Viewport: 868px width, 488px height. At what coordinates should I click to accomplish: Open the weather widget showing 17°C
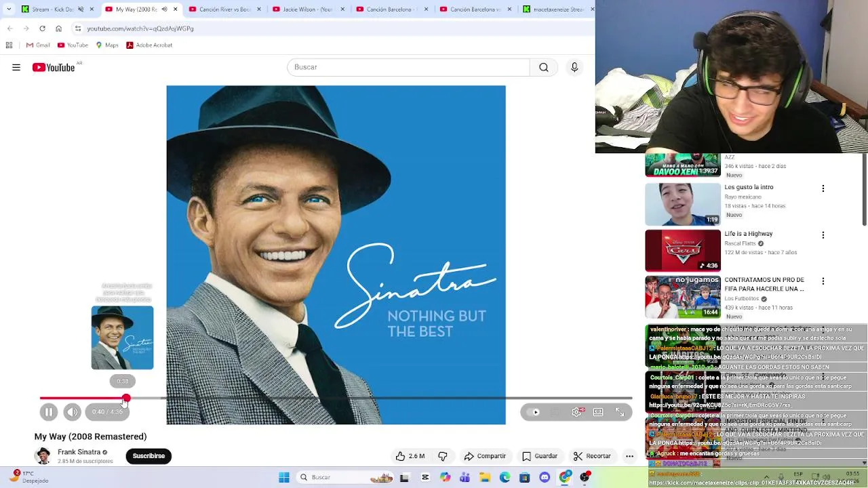(x=27, y=477)
